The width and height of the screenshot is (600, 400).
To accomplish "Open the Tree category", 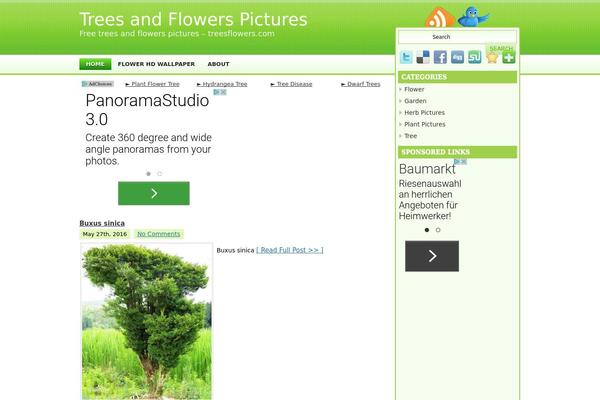I will coord(411,136).
